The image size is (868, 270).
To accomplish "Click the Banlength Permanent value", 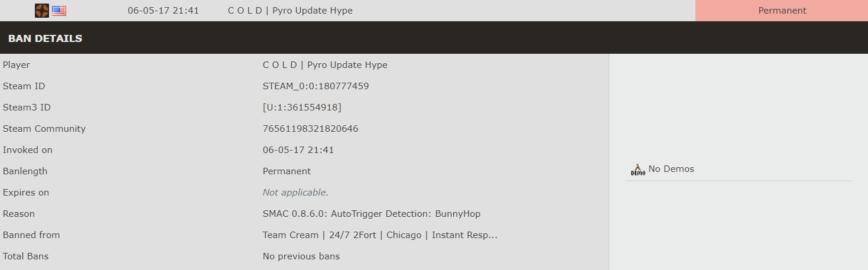I will (x=287, y=171).
